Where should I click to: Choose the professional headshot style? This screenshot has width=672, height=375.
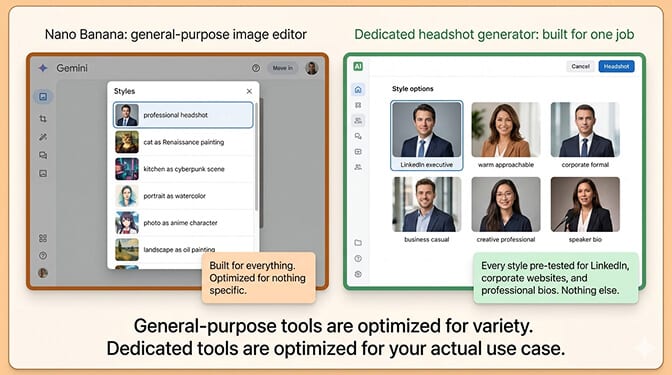pos(183,115)
